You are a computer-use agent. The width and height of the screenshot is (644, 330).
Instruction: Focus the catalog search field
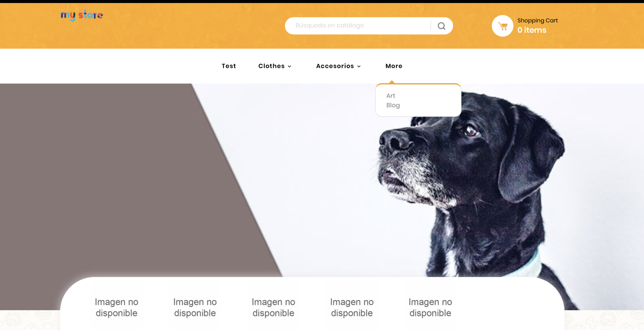[358, 26]
